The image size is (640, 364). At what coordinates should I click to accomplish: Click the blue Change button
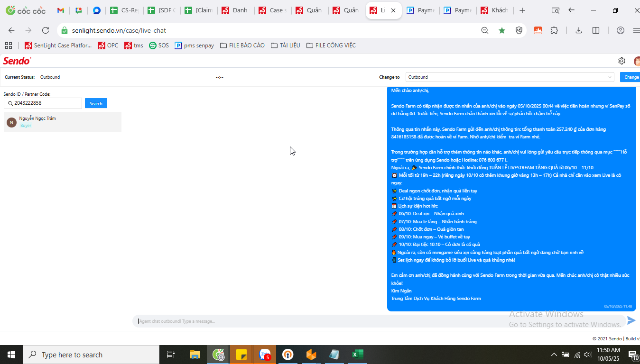[630, 77]
